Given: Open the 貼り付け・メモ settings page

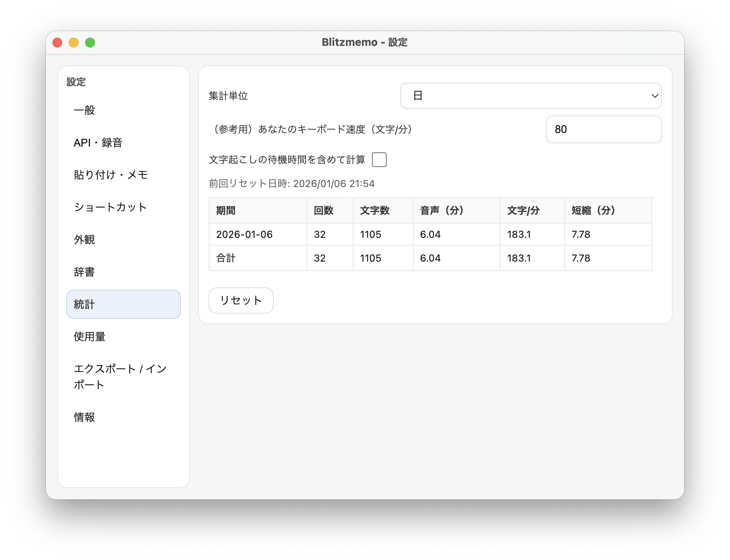Looking at the screenshot, I should [110, 175].
